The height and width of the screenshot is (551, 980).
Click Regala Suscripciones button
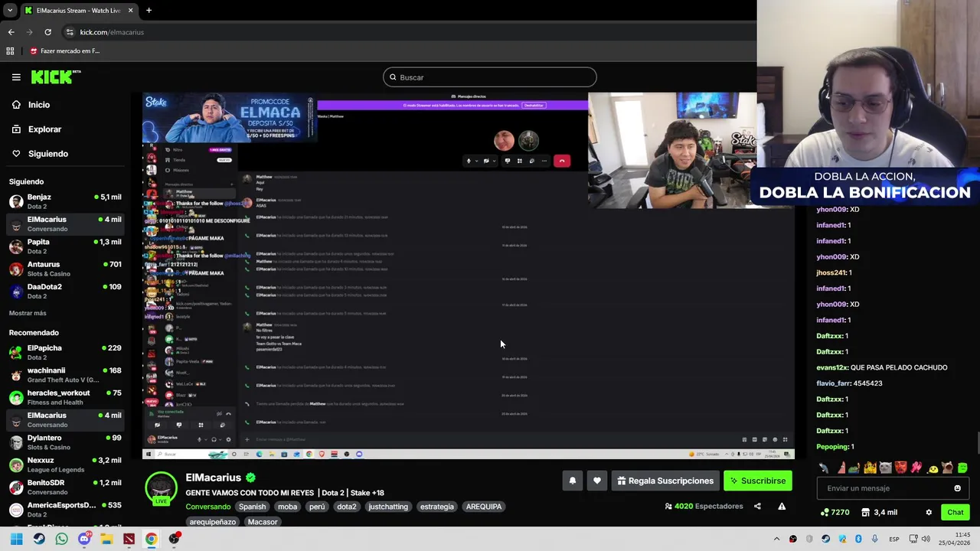pos(665,481)
